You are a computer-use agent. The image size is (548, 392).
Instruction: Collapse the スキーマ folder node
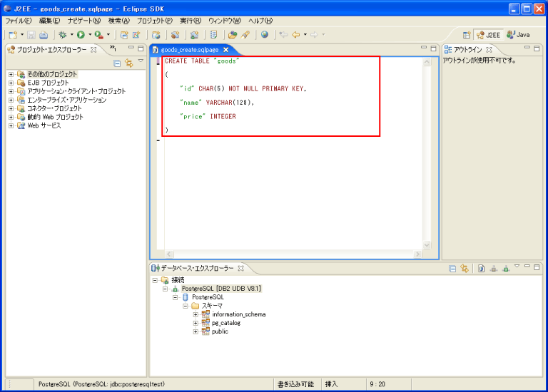tap(186, 306)
